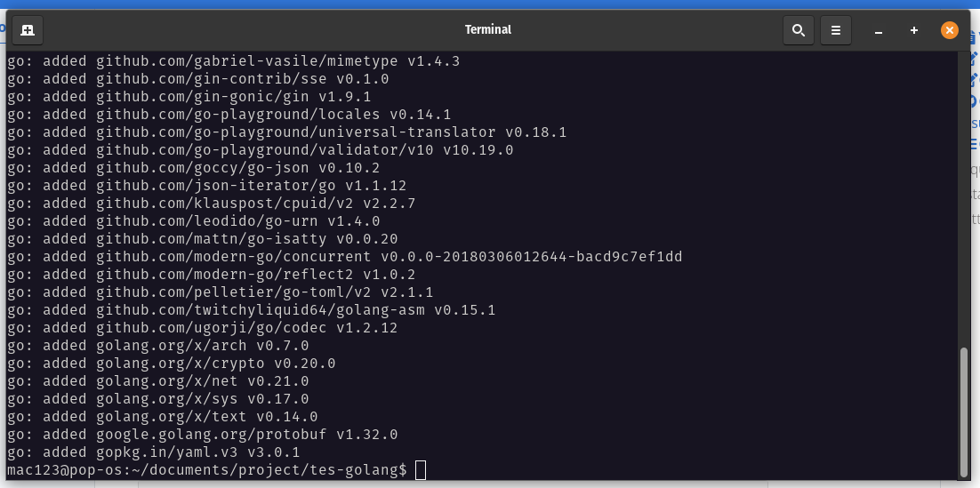Click the golang.org/x/crypto v0.20.0 line
The width and height of the screenshot is (980, 488).
coord(171,364)
